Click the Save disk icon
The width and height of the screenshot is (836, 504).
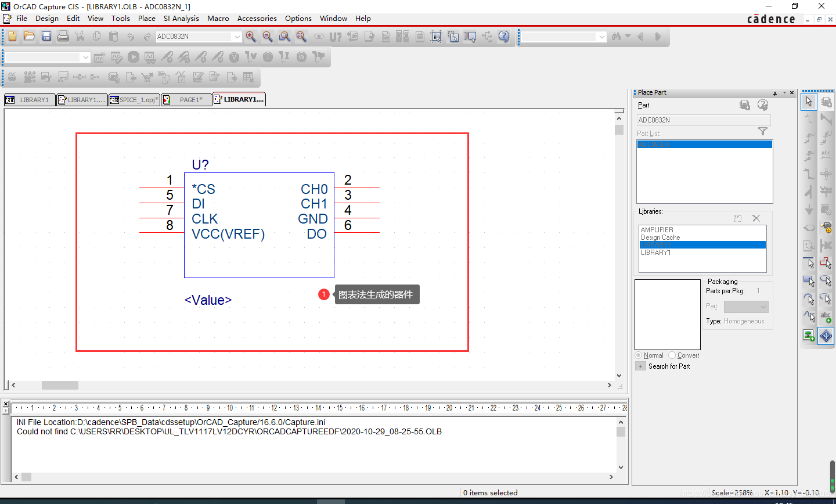[46, 37]
